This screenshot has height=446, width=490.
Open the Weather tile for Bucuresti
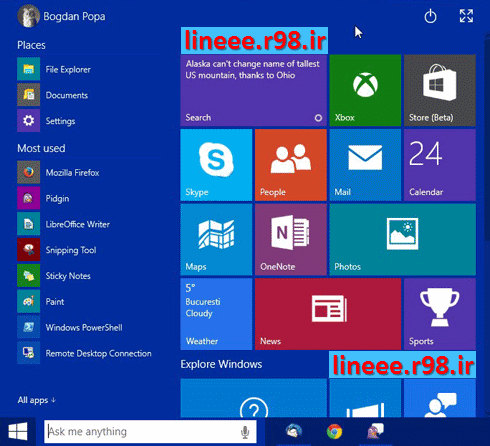(216, 314)
